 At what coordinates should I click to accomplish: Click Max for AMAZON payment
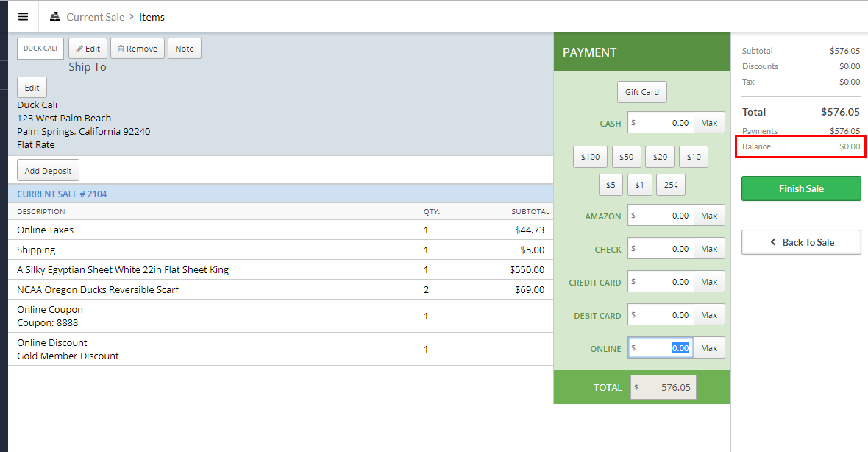709,216
